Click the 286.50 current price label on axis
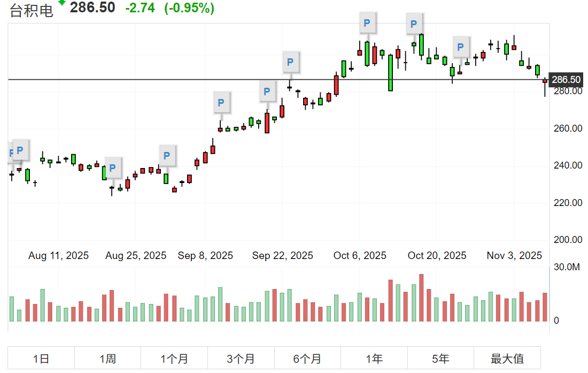This screenshot has width=588, height=373. click(x=566, y=80)
